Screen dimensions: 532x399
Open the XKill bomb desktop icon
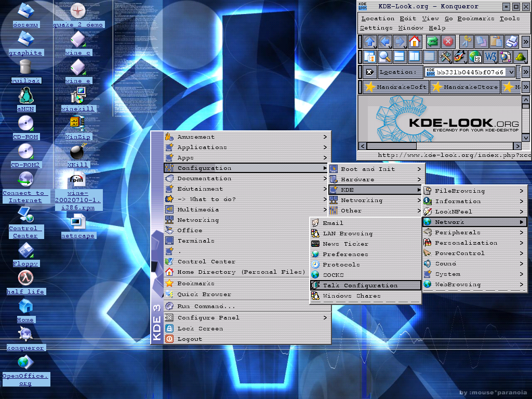tap(78, 156)
